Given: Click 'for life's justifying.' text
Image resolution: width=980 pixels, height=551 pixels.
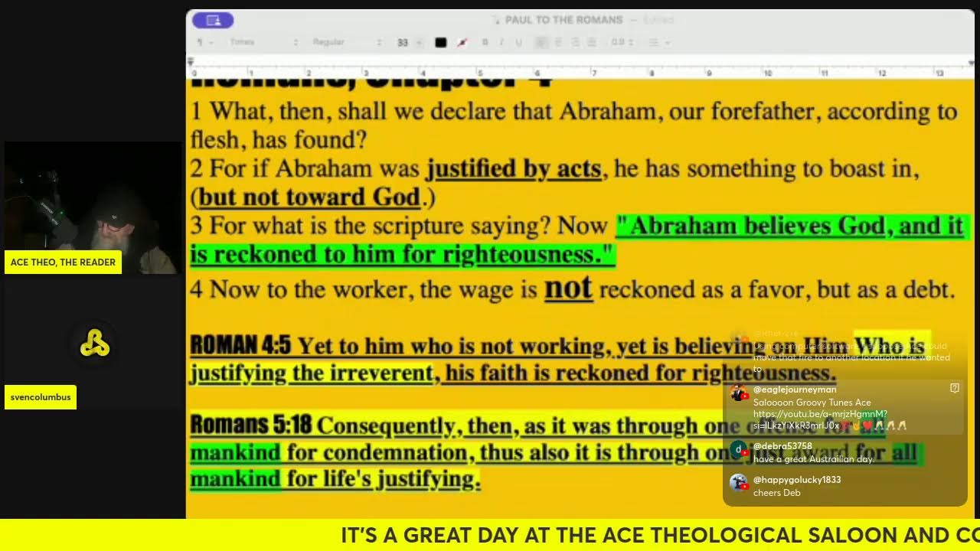Looking at the screenshot, I should click(384, 480).
